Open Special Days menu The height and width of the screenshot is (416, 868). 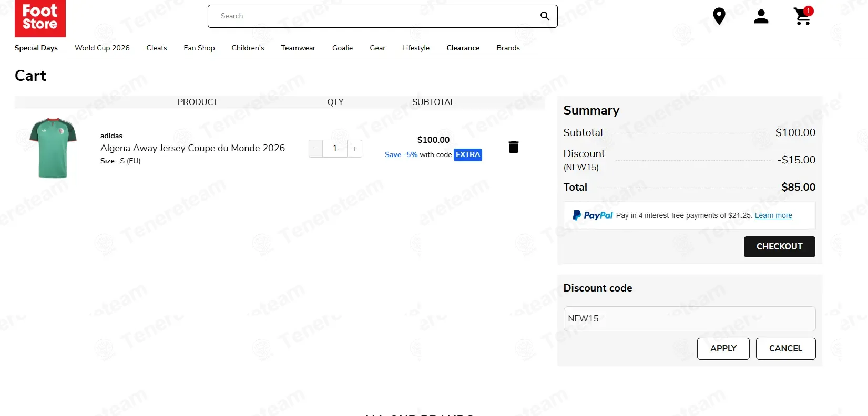36,48
